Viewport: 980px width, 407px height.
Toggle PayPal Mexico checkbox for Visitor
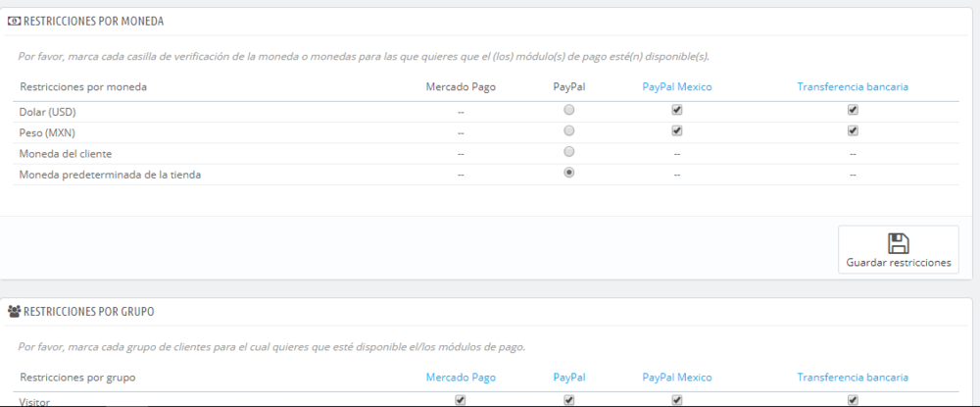[677, 400]
